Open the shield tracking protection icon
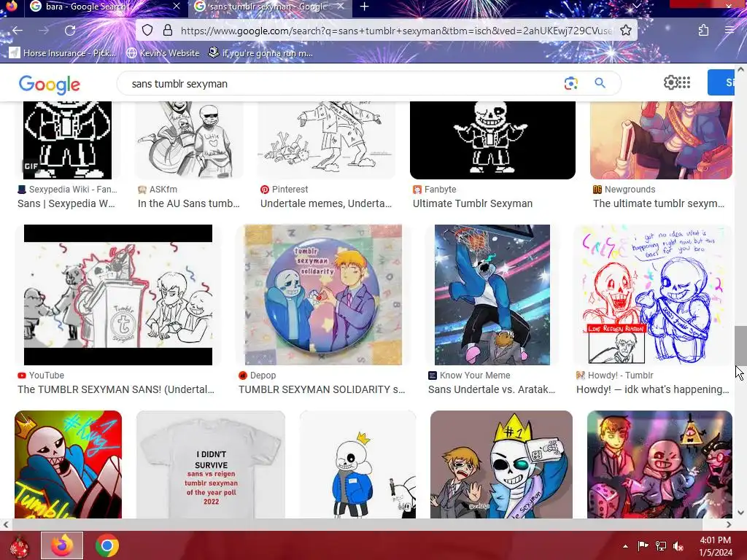This screenshot has width=747, height=560. click(147, 31)
